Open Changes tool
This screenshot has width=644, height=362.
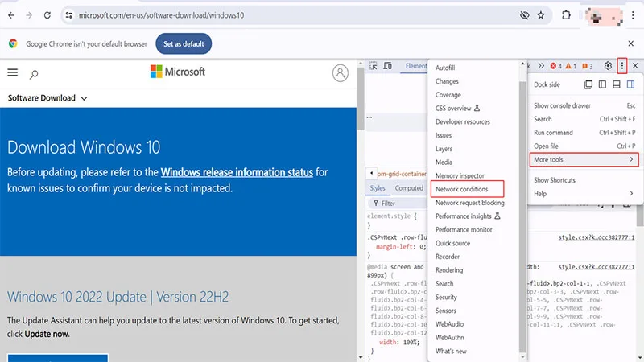pos(447,81)
